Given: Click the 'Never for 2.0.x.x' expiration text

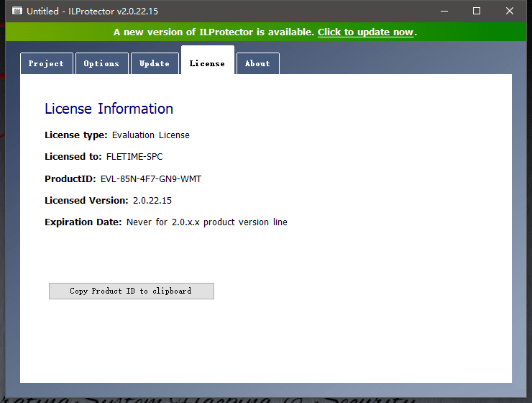Looking at the screenshot, I should coord(207,222).
